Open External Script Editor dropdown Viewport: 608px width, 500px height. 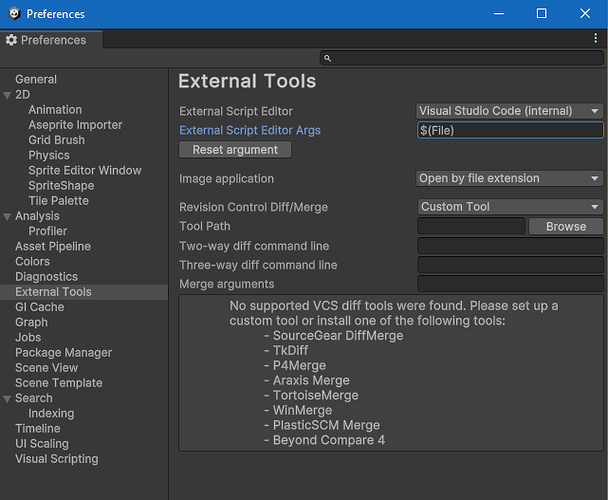pyautogui.click(x=509, y=111)
